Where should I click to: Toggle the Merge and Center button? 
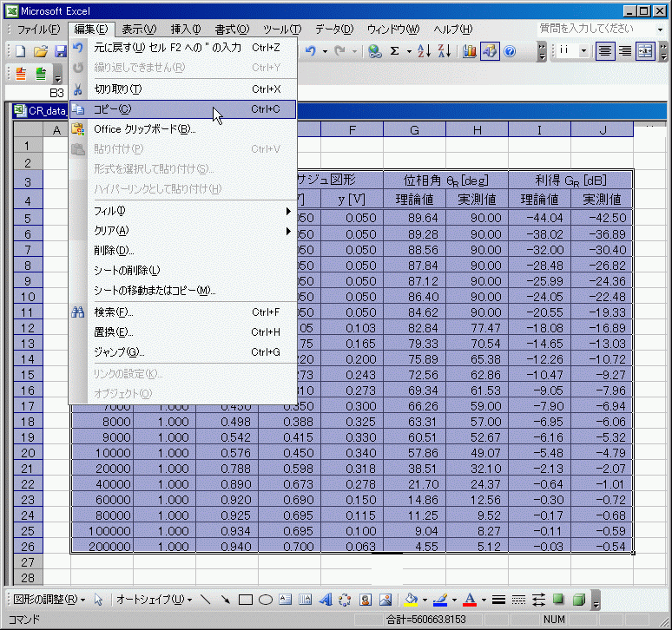(645, 51)
